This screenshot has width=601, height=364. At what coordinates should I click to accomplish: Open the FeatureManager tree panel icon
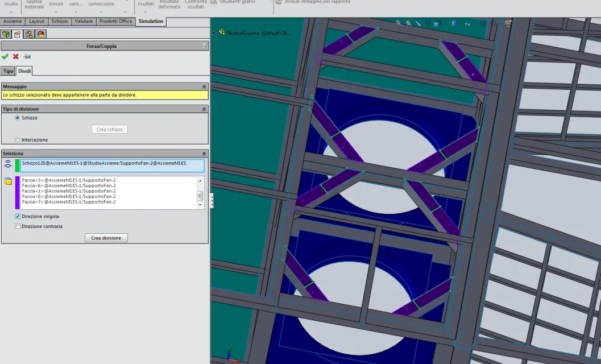tap(6, 34)
